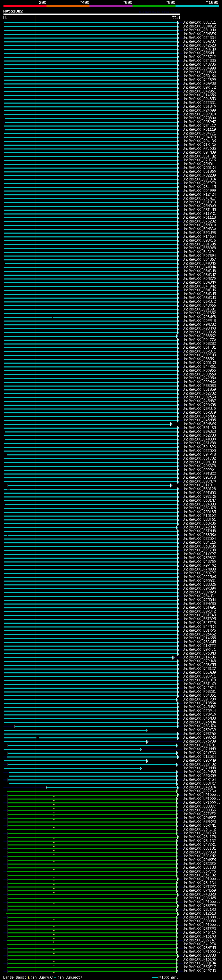Open hit UniRef100_B9HSS8
Image resolution: width=222 pixels, height=980 pixels.
tap(199, 72)
